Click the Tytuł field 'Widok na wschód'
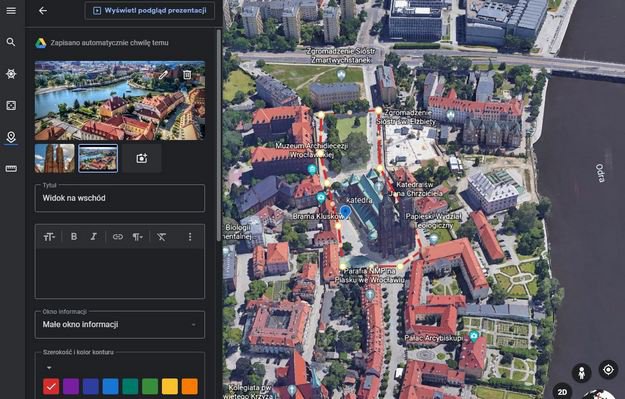The width and height of the screenshot is (625, 399). [x=120, y=198]
